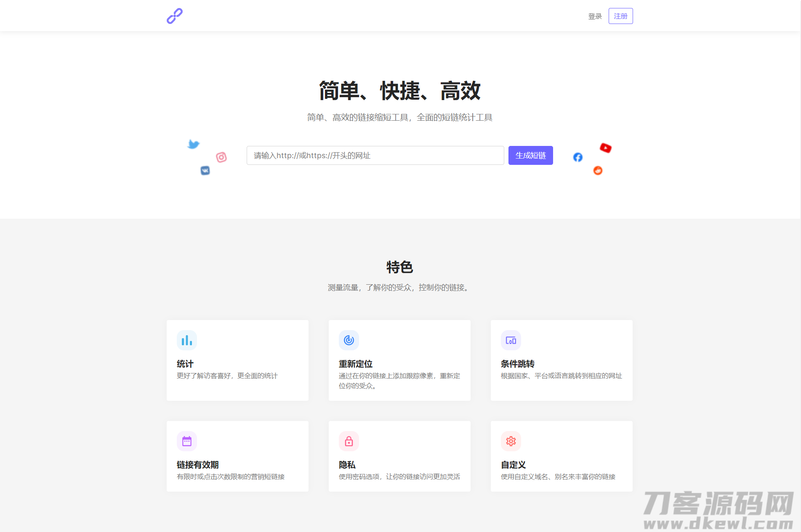Select the Instagram camera icon
The image size is (801, 532).
tap(221, 158)
